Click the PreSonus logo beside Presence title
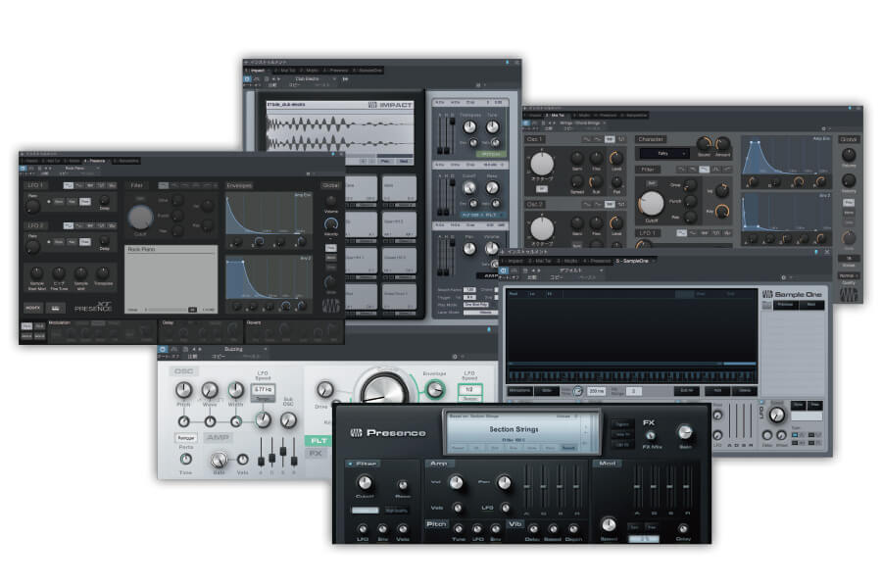 click(x=356, y=433)
